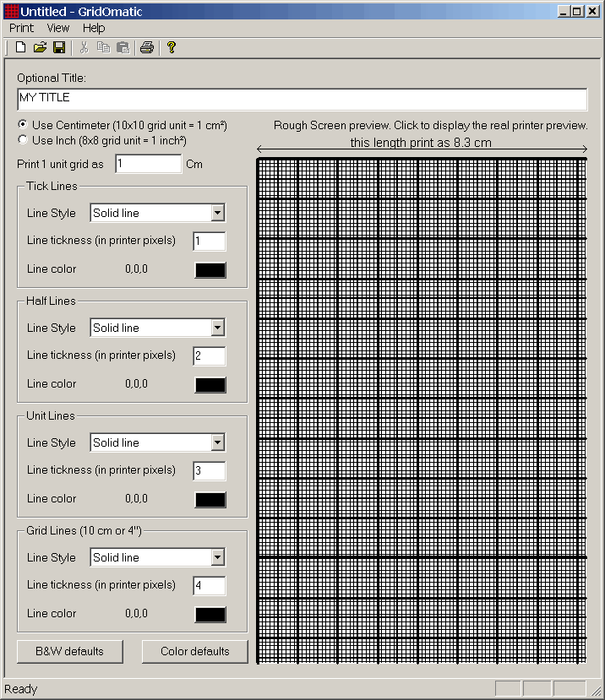Select the Use Inch radio button

[23, 140]
